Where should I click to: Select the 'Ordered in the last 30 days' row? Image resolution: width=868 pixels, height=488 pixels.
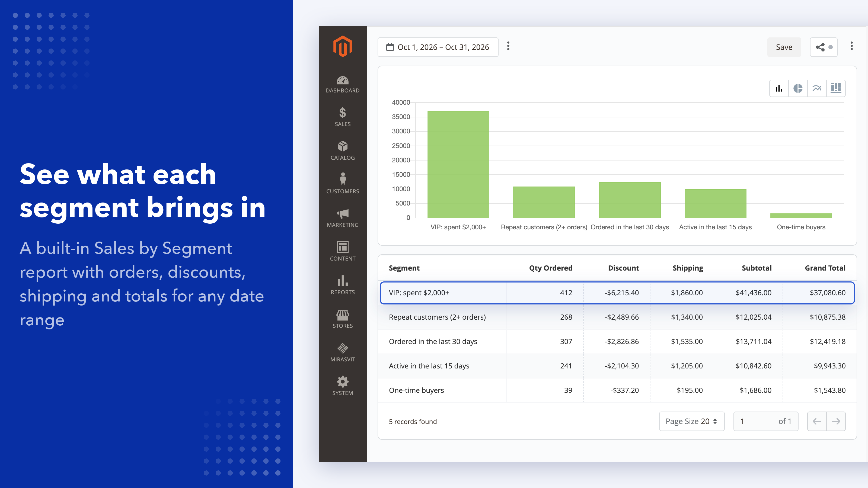617,342
